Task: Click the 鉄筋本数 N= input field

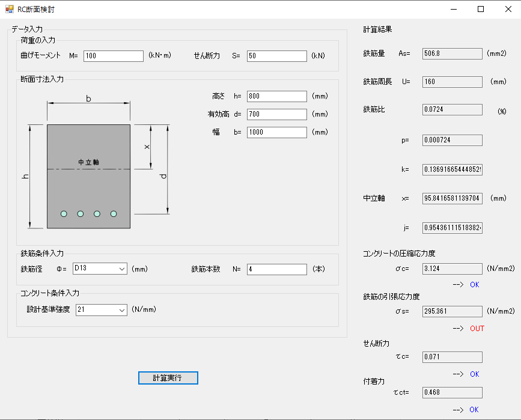Action: click(277, 269)
